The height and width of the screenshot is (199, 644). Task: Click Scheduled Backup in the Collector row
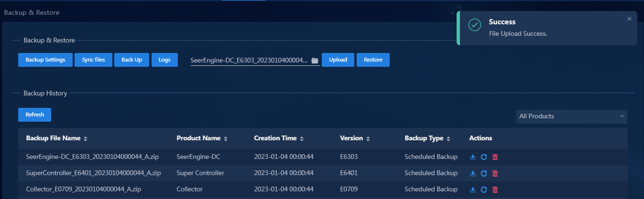tap(431, 189)
